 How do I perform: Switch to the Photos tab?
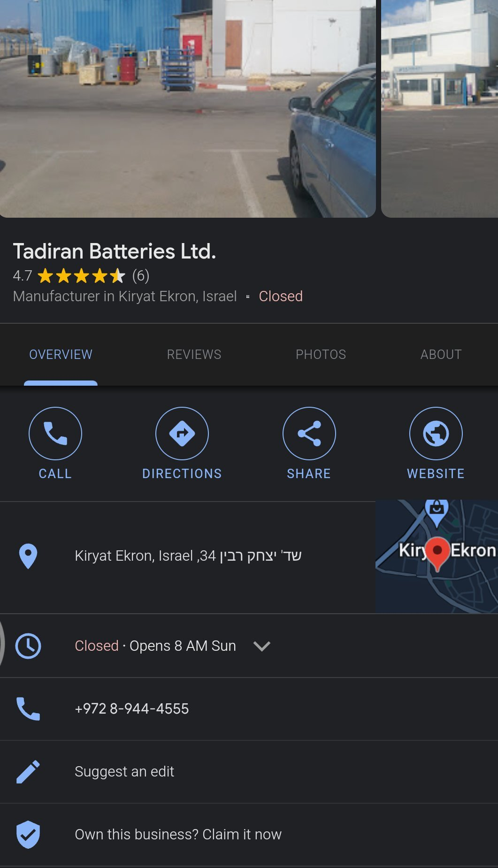point(321,354)
